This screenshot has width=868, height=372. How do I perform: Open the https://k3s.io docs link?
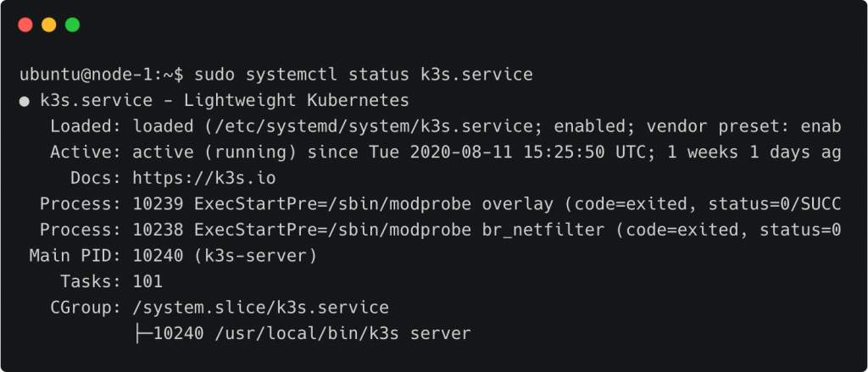204,178
